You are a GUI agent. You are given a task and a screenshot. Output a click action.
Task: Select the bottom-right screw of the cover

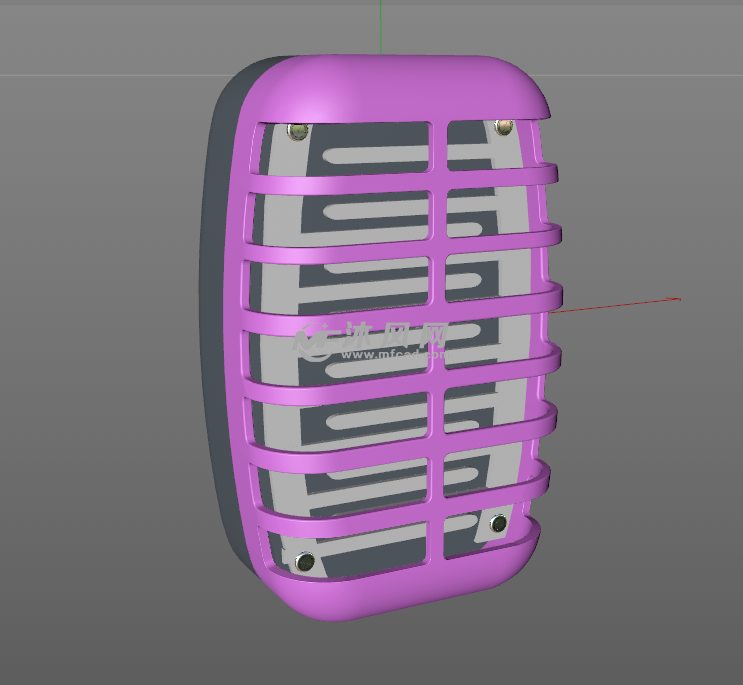pos(498,523)
